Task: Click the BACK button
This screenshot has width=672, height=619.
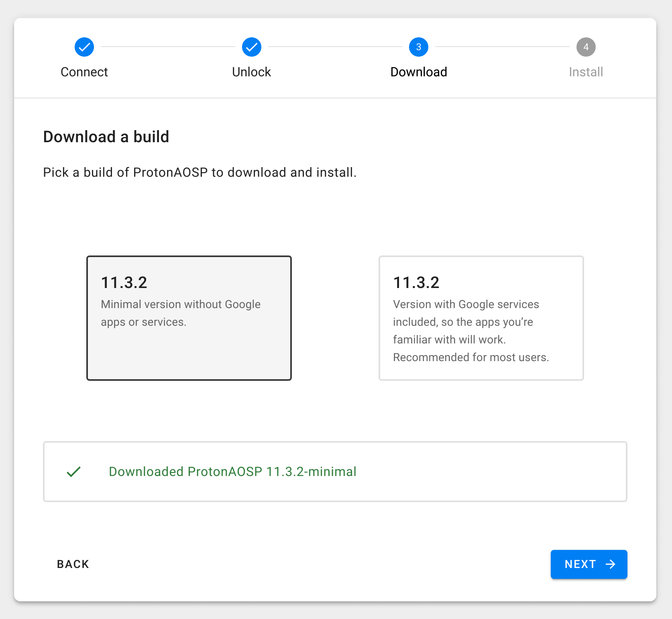Action: (x=73, y=564)
